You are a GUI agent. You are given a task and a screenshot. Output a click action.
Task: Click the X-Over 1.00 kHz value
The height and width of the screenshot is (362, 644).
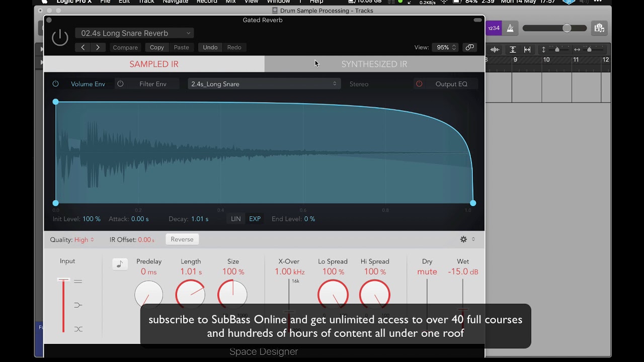pyautogui.click(x=290, y=272)
